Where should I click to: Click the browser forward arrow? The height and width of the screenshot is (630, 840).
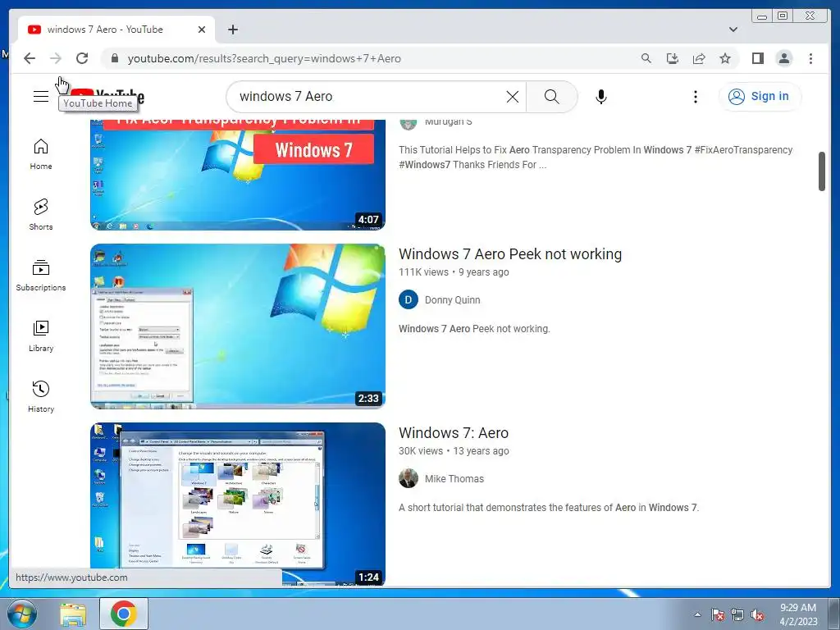pyautogui.click(x=56, y=58)
